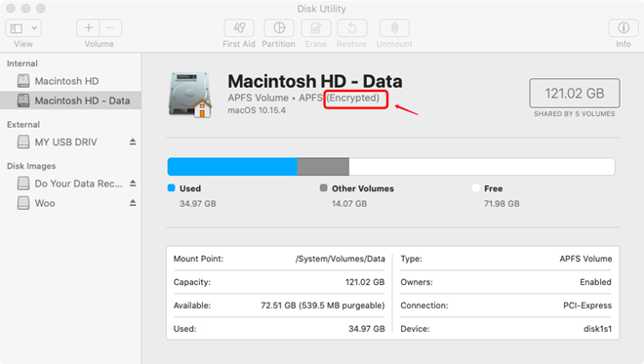Expand the View options chevron

click(34, 28)
